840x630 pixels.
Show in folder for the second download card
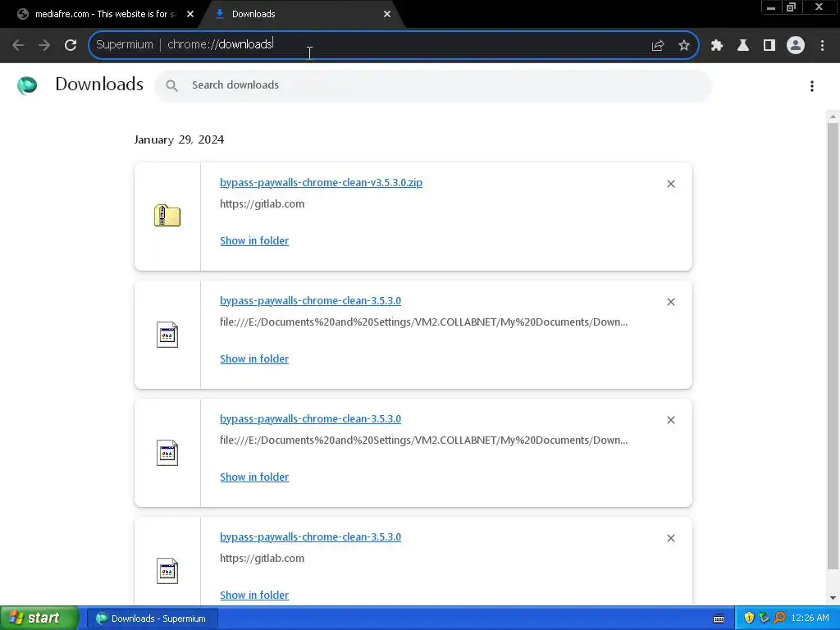coord(254,359)
